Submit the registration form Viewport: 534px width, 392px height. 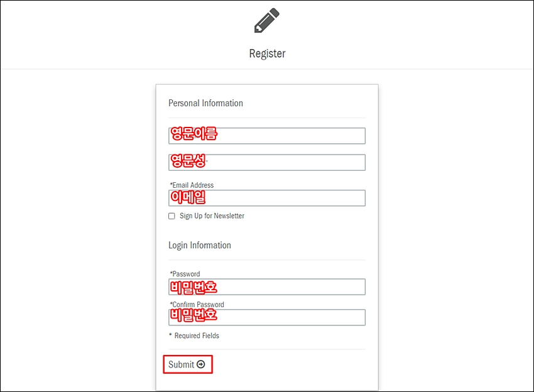(x=188, y=364)
